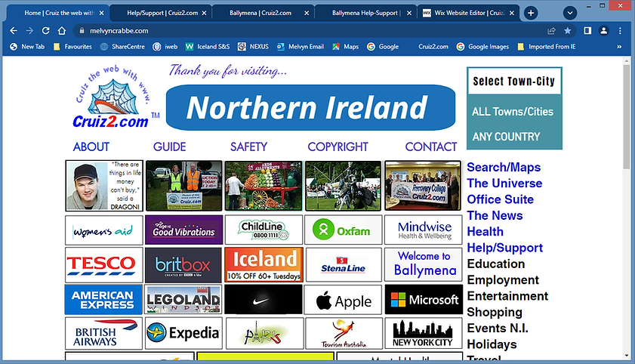The image size is (635, 364).
Task: Open a new tab with the plus button
Action: coord(531,13)
